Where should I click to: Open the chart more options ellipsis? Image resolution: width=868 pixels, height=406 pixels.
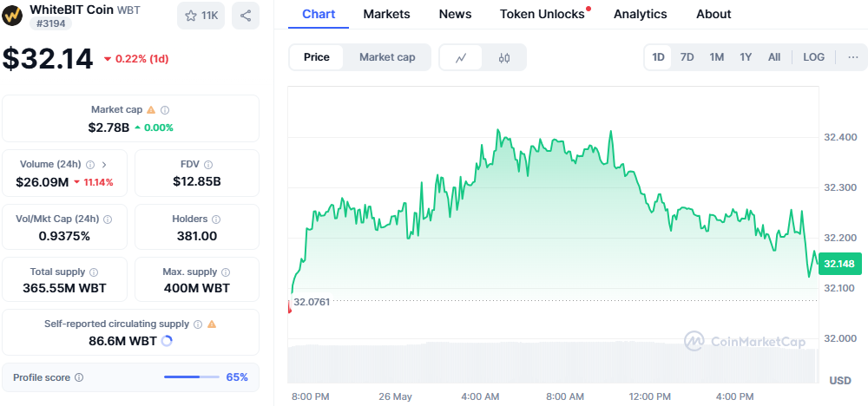pyautogui.click(x=853, y=57)
